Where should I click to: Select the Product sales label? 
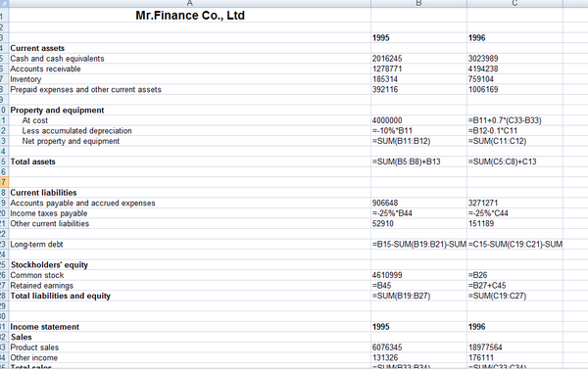coord(34,347)
